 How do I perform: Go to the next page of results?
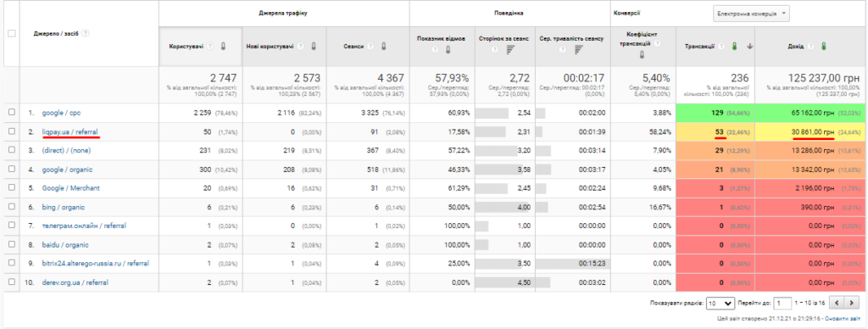coord(849,303)
